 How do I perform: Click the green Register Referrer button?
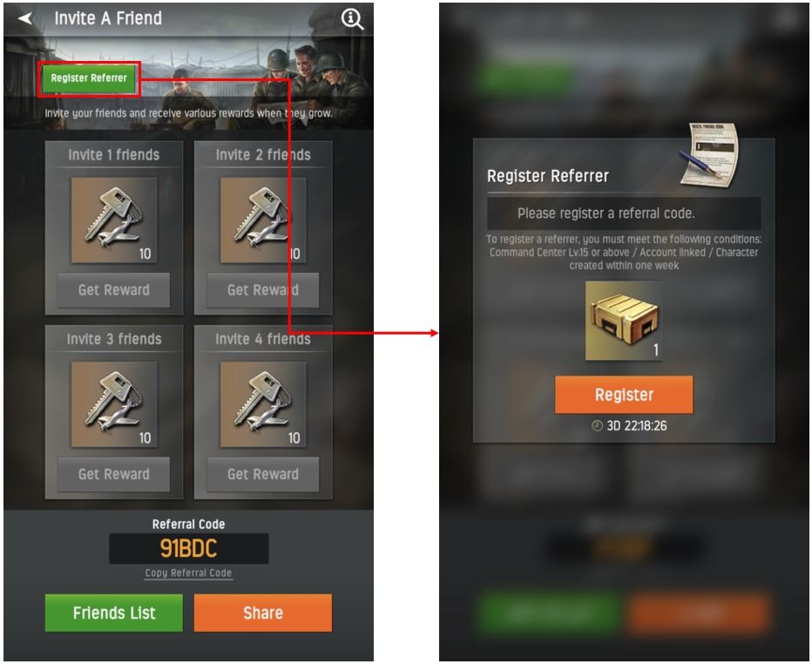89,78
